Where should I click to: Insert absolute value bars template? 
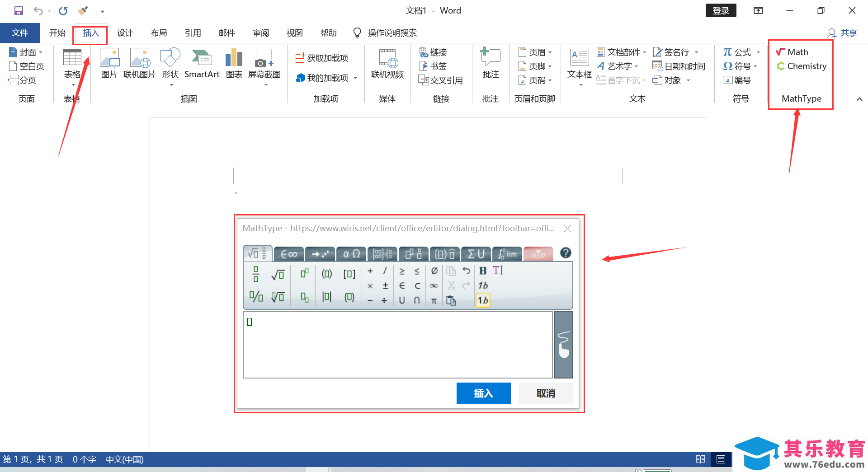coord(326,297)
